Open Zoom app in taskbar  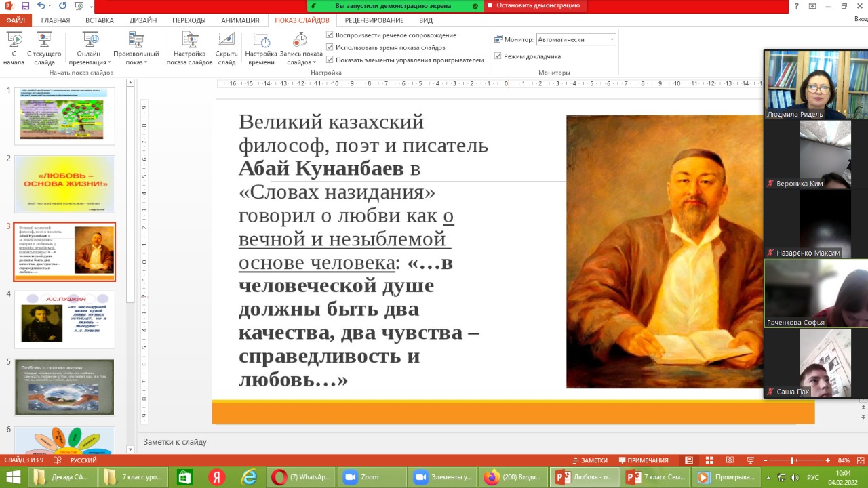[x=361, y=477]
